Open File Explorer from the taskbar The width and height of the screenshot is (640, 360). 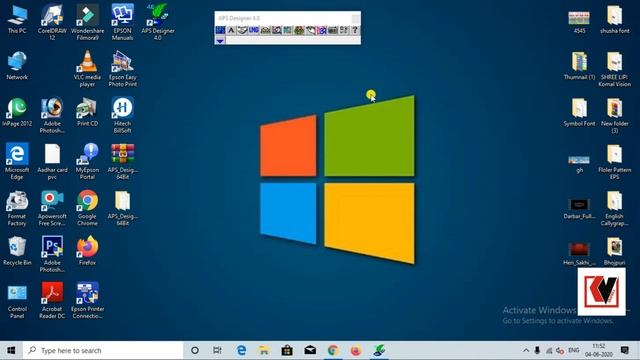pos(264,350)
